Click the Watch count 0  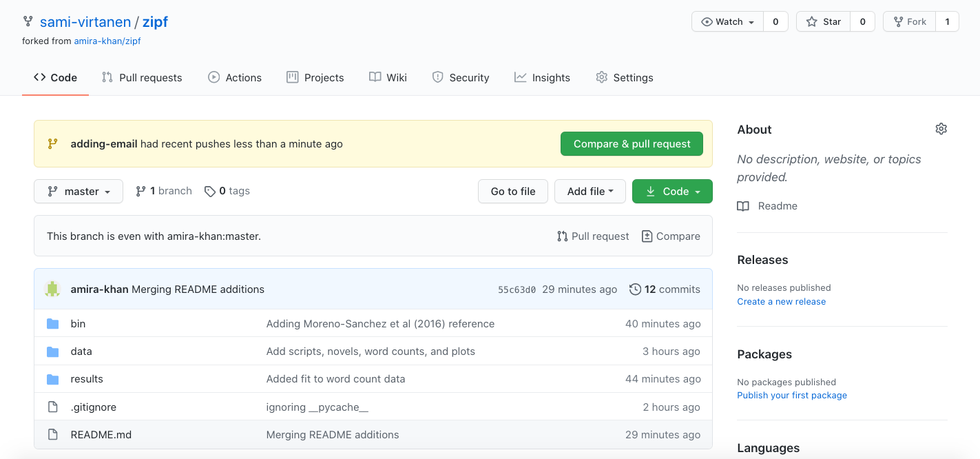point(775,22)
